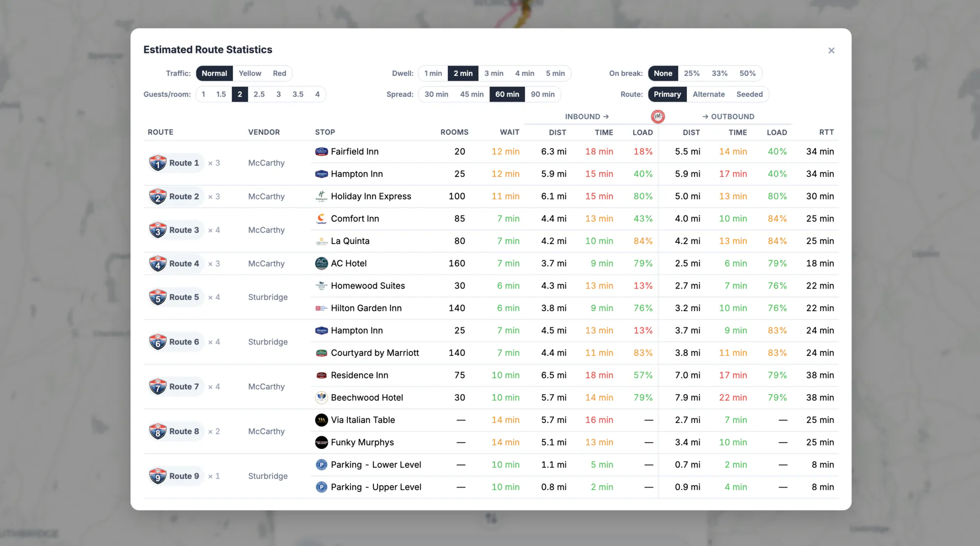Click the Via Italian Table logo icon
Image resolution: width=980 pixels, height=546 pixels.
click(x=321, y=420)
